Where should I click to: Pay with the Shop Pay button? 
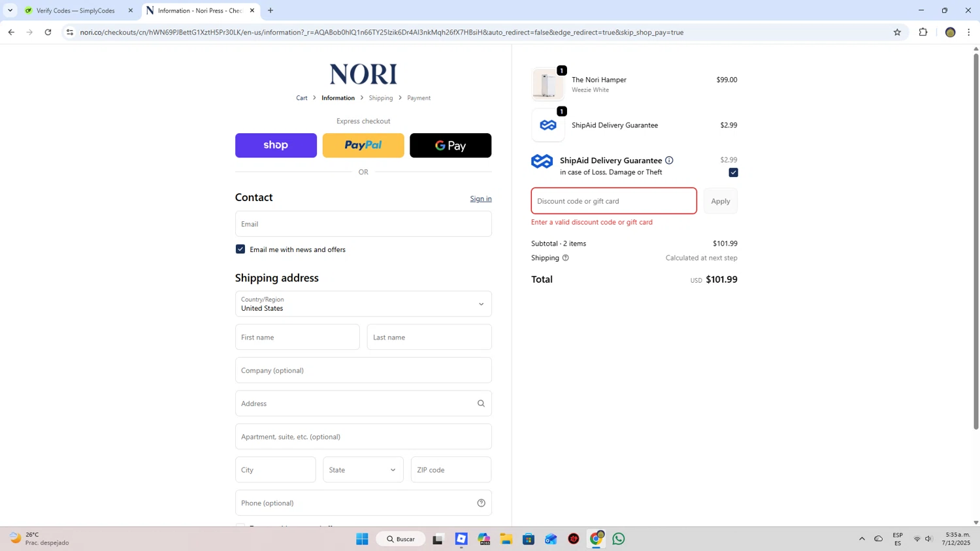(x=276, y=146)
